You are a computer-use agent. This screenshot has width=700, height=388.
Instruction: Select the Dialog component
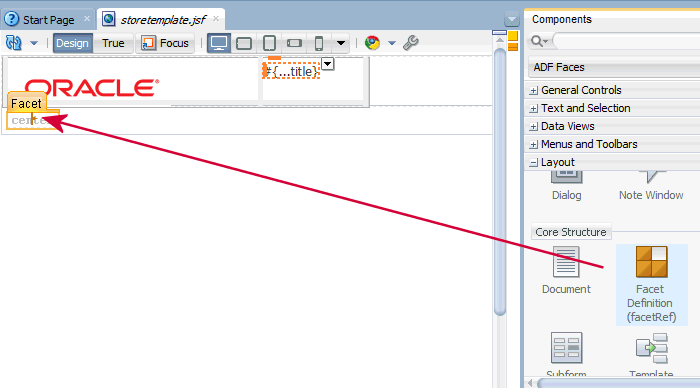567,185
